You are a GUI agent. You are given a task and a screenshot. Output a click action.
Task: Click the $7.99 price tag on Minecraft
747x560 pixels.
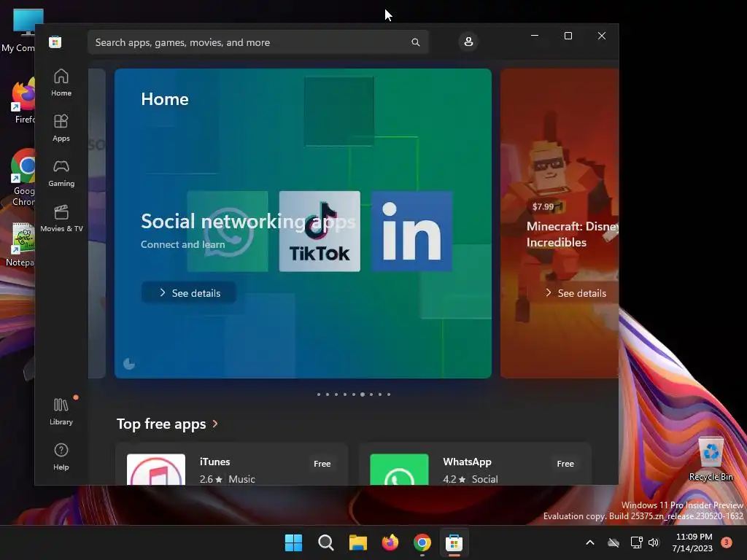pos(543,206)
